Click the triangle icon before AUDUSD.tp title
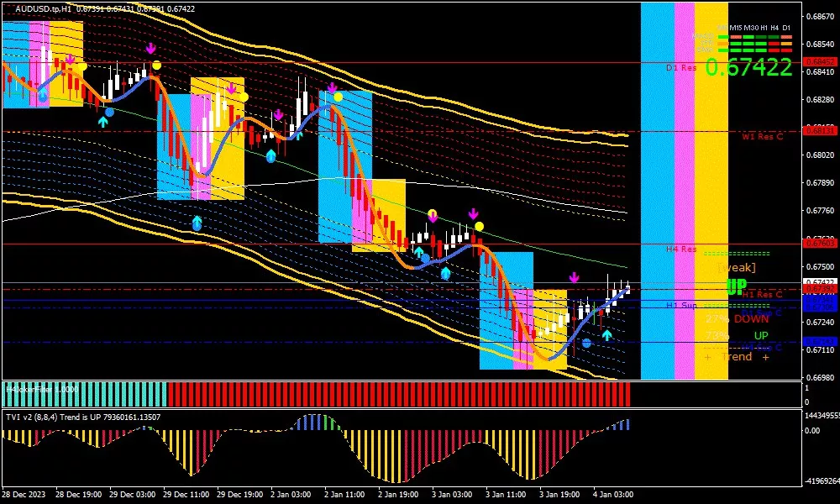The width and height of the screenshot is (840, 504). coord(7,8)
